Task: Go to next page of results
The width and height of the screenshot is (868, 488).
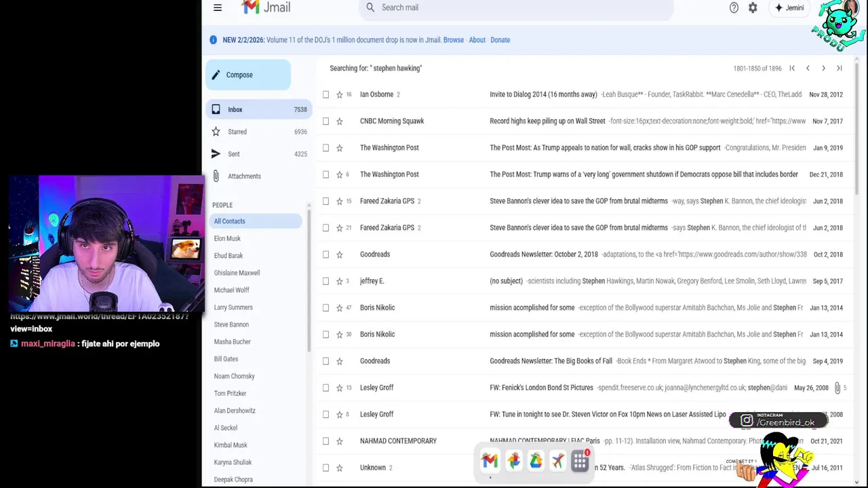Action: (x=823, y=68)
